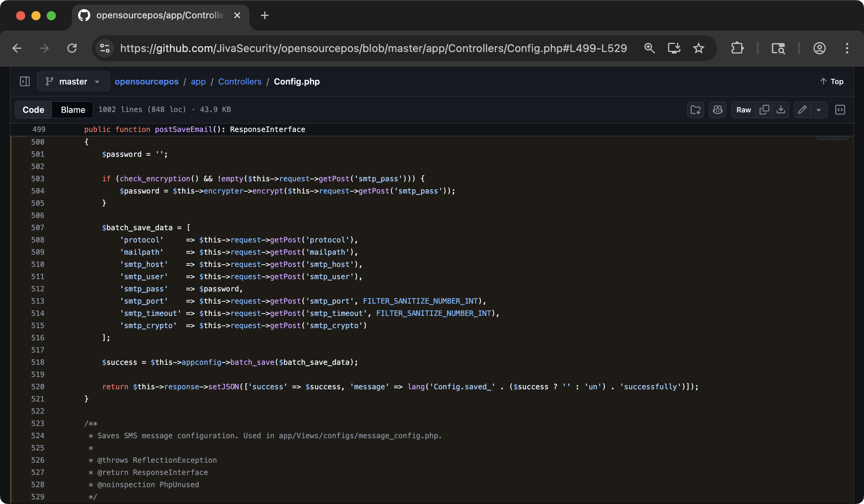Click the folder icon left of Copilot icon
This screenshot has width=864, height=504.
pyautogui.click(x=696, y=110)
